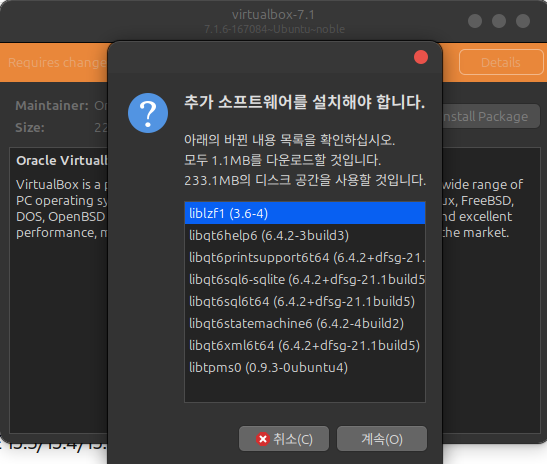Select liblzf1 (3.6-4) in list
This screenshot has height=464, width=547.
[305, 213]
